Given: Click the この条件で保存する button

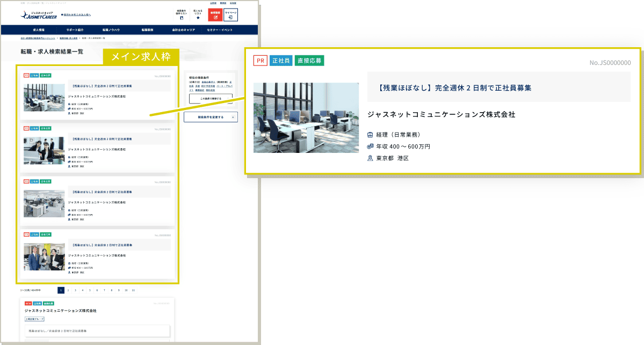Looking at the screenshot, I should tap(211, 99).
